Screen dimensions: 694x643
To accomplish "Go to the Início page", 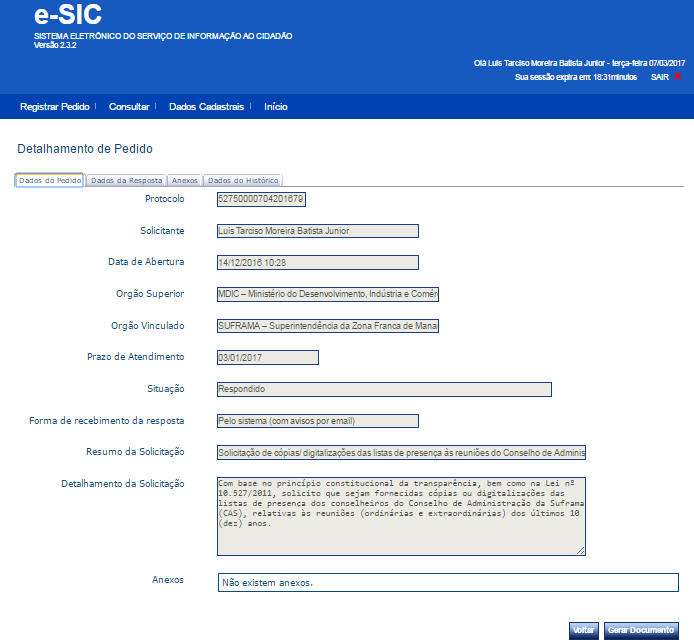I will point(276,107).
